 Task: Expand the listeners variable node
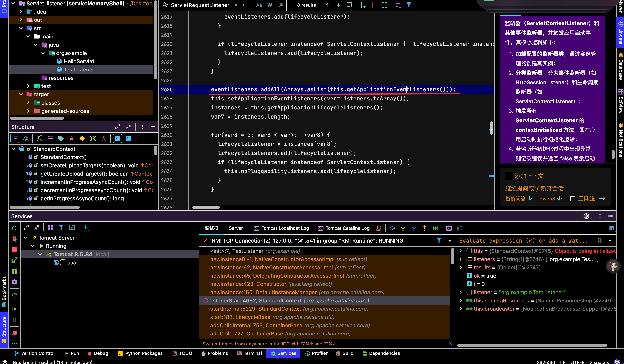tap(461, 259)
